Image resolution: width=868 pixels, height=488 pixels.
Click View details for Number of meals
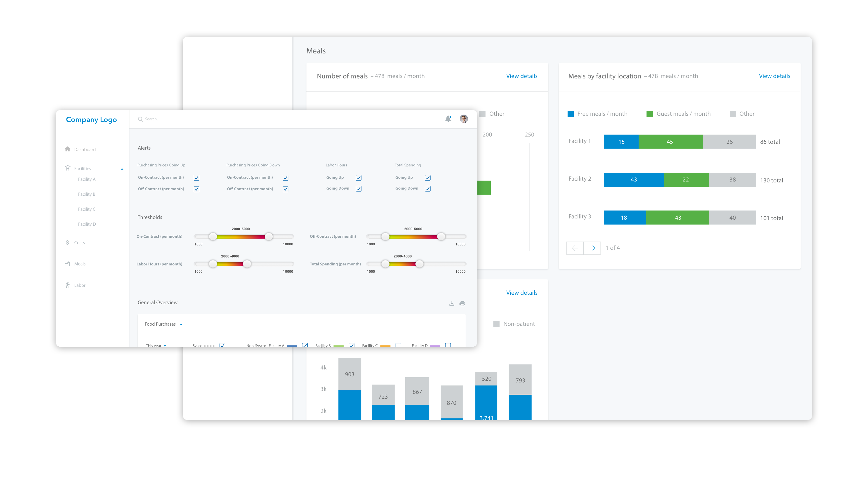click(x=521, y=76)
